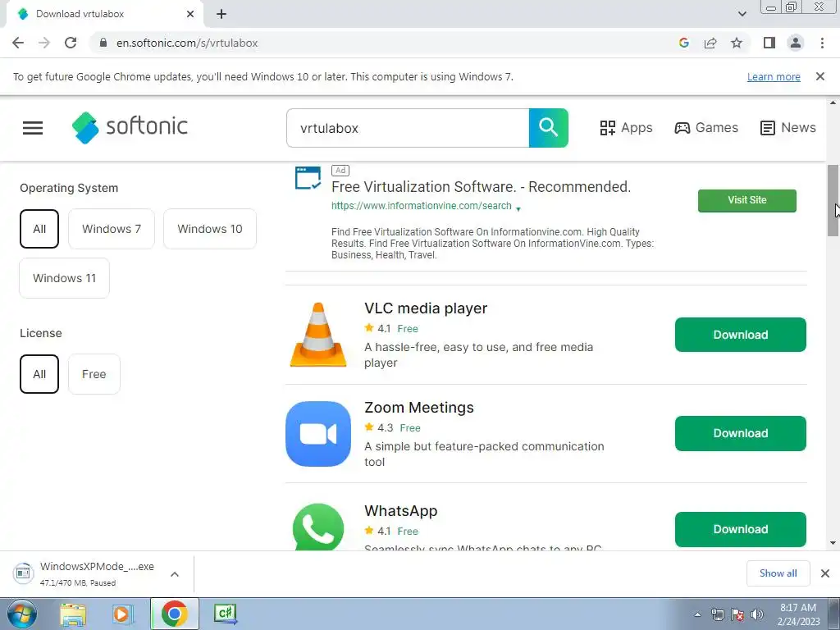Filter results by Windows 10
The image size is (840, 630).
coord(210,229)
